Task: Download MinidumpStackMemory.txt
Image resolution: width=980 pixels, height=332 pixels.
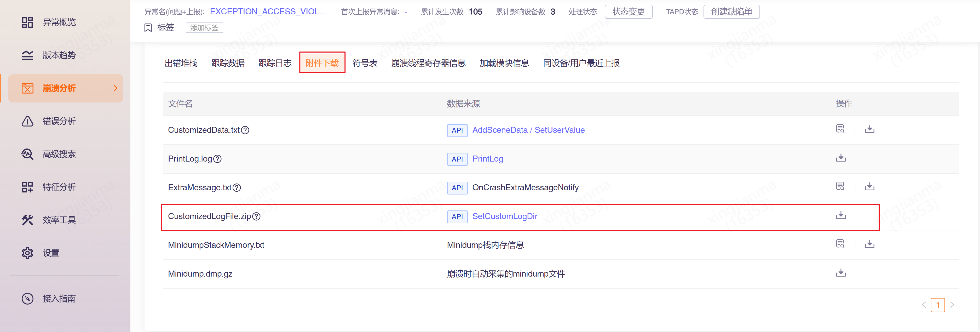Action: tap(869, 244)
